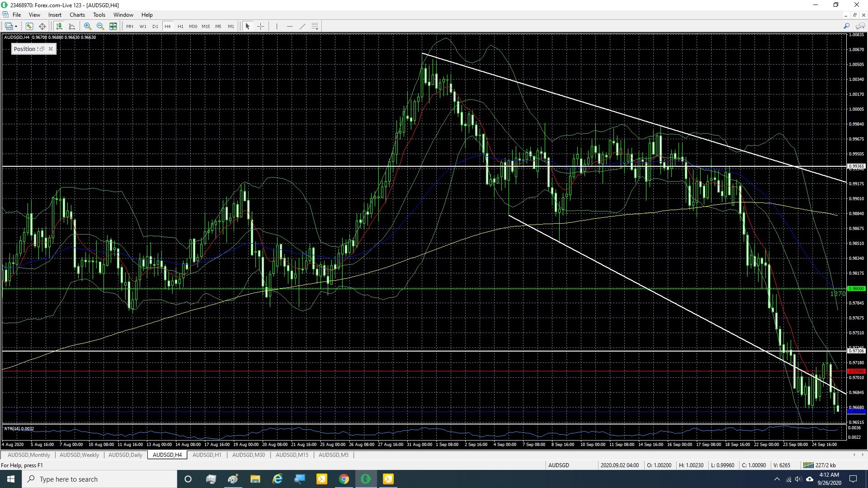Open the Insert menu
This screenshot has height=488, width=868.
55,14
